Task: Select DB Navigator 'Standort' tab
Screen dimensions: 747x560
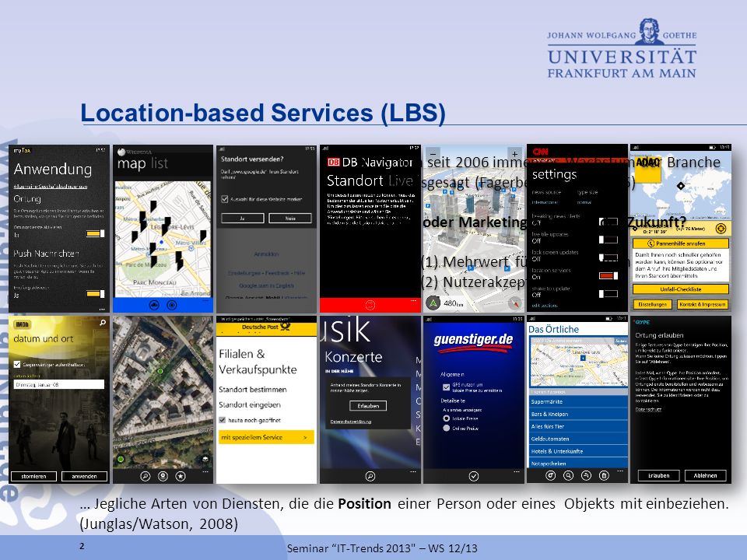Action: (x=355, y=180)
